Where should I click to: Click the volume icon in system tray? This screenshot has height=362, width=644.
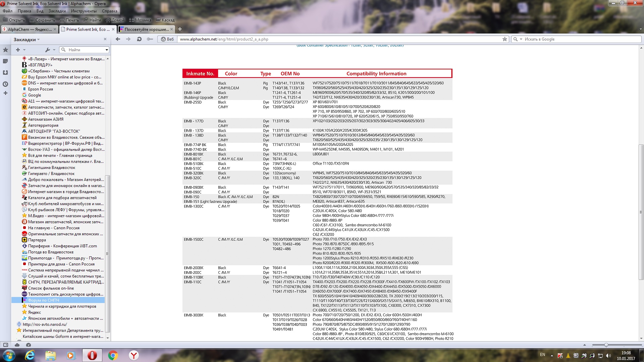coord(608,356)
